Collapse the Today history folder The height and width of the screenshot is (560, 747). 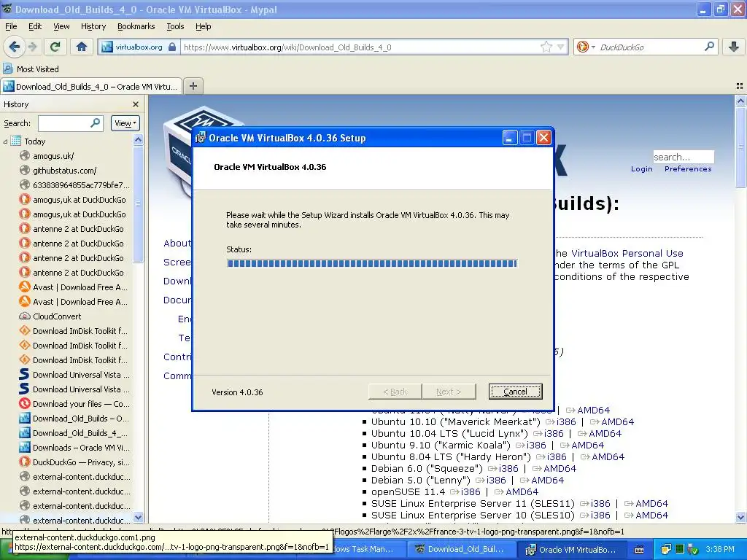[5, 141]
